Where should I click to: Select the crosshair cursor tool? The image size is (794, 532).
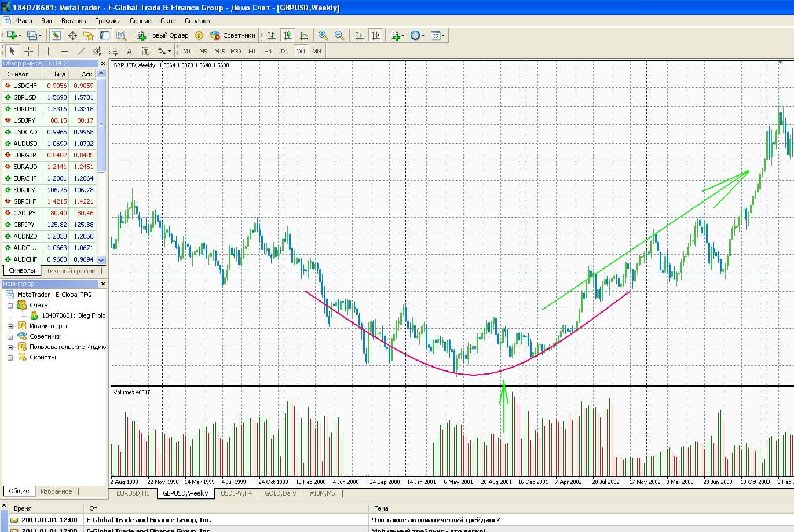pos(28,51)
